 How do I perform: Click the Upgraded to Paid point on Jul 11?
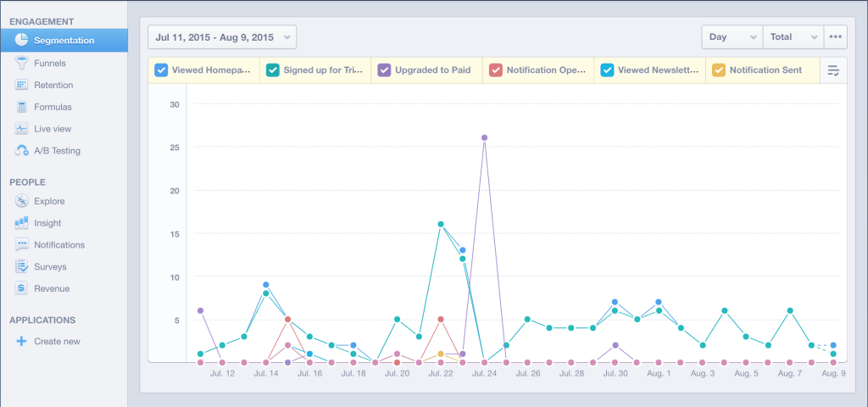tap(200, 310)
